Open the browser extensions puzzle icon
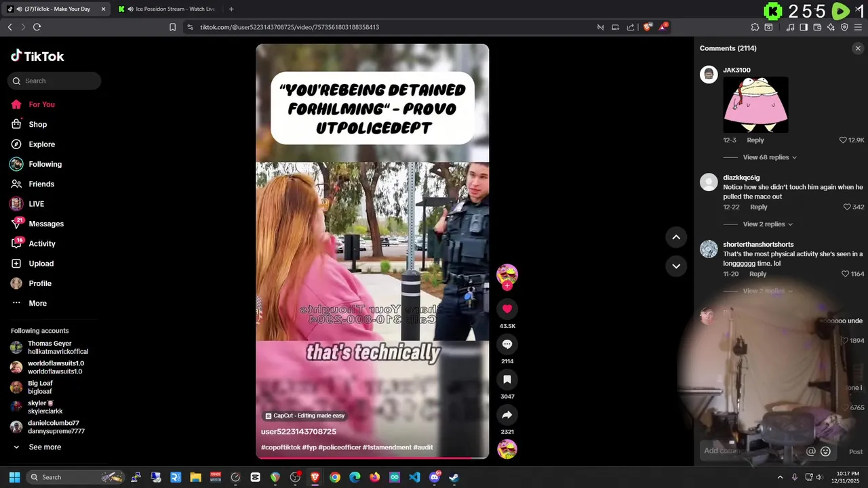The width and height of the screenshot is (868, 488). 755,27
